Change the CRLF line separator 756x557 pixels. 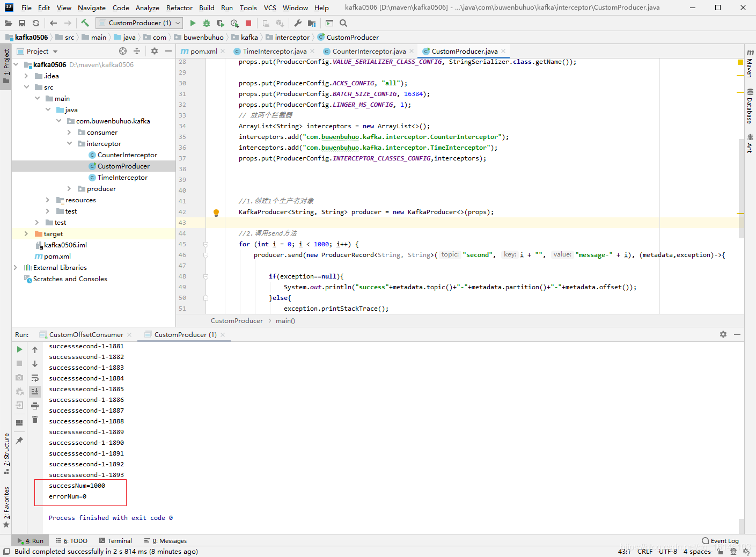pos(644,551)
